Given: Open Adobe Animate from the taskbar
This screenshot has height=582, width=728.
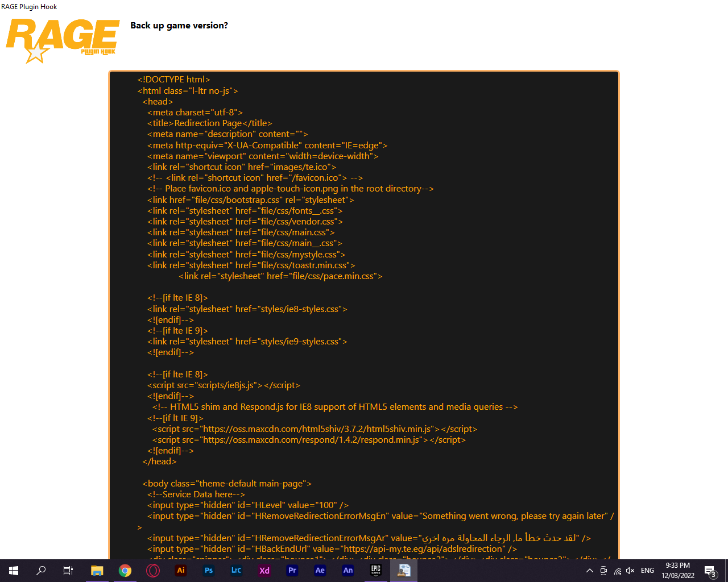Looking at the screenshot, I should 348,571.
